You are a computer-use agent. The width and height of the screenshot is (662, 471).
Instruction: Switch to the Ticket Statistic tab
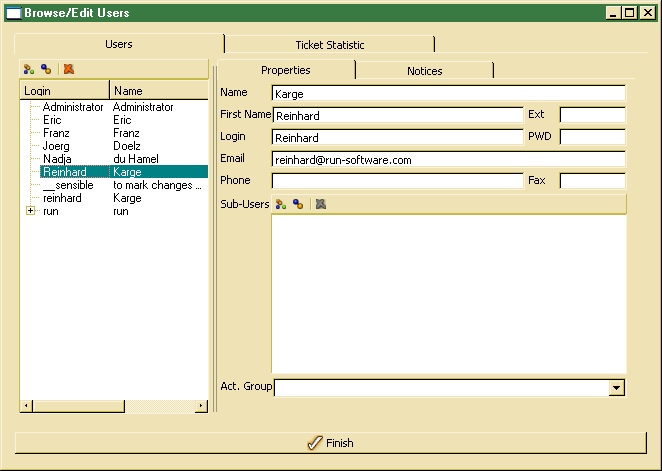pos(329,45)
